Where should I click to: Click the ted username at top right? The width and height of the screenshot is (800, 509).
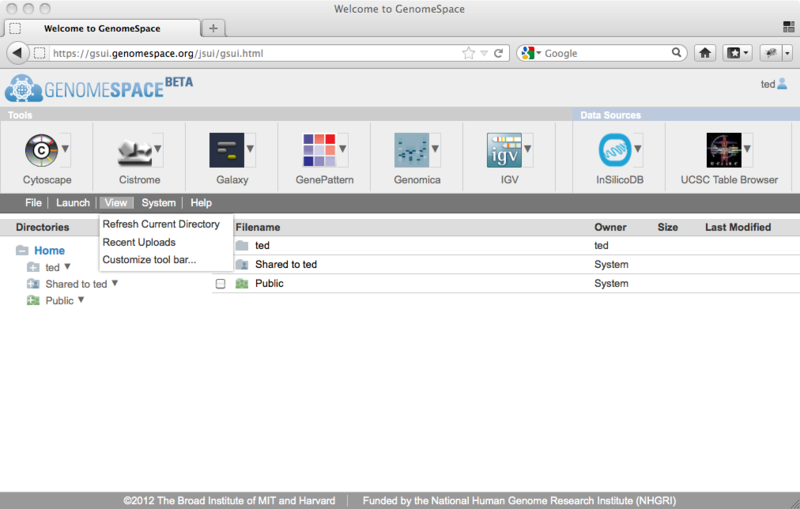click(767, 84)
